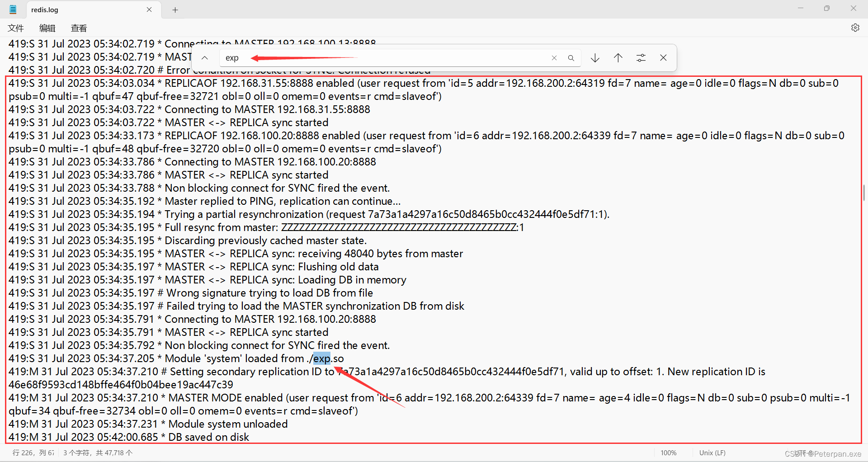868x462 pixels.
Task: Add a new tab with the plus button
Action: [x=175, y=9]
